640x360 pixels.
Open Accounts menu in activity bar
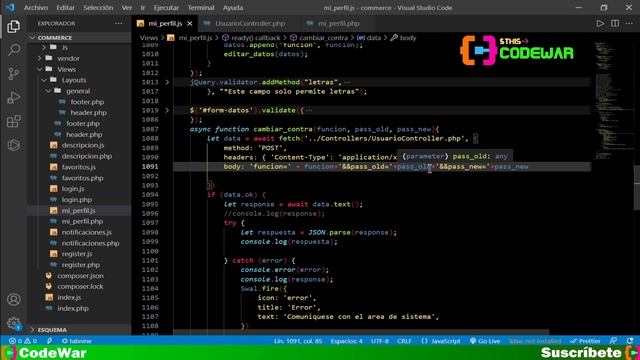pos(13,300)
